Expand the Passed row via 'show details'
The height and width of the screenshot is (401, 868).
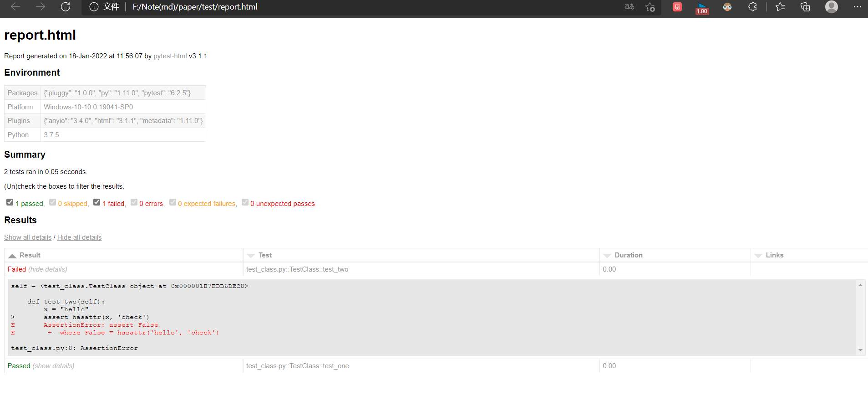click(53, 366)
